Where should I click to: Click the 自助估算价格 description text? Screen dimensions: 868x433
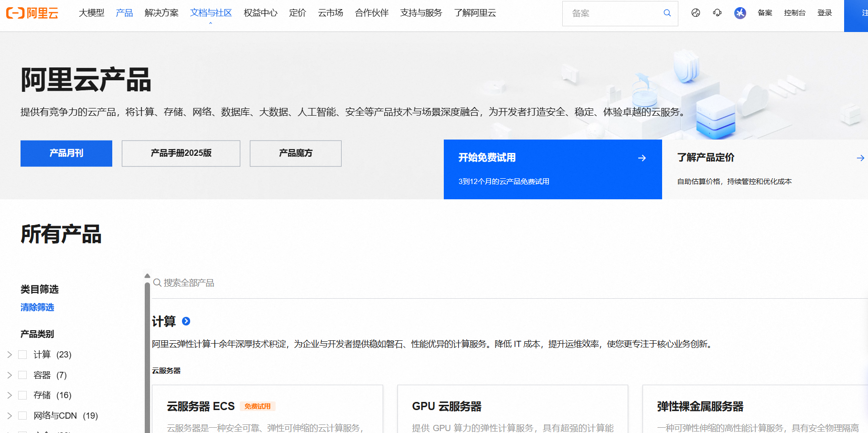click(735, 182)
